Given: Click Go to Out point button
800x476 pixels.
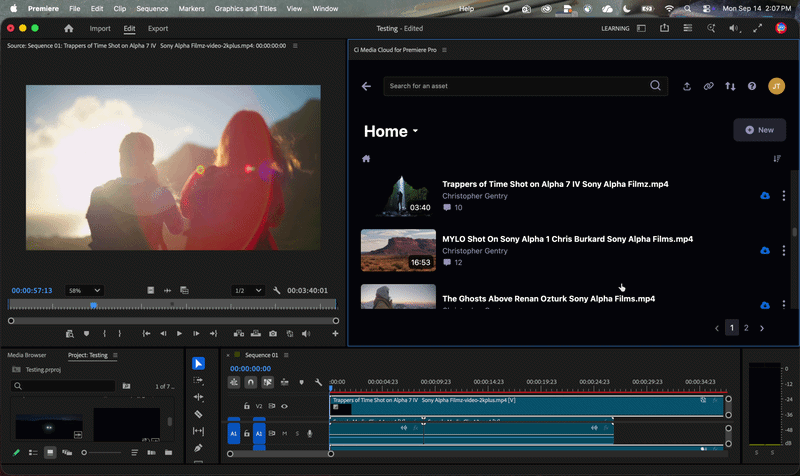Looking at the screenshot, I should pos(213,334).
